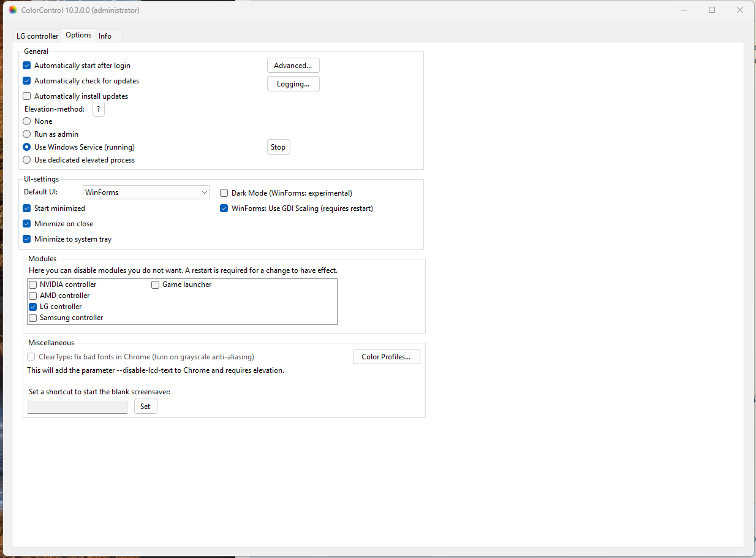Screen dimensions: 756x558
Task: Enable Dark Mode checkbox
Action: click(224, 193)
